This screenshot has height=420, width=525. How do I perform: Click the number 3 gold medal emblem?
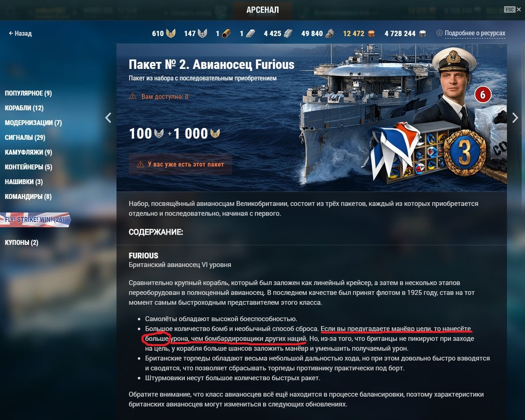point(465,151)
